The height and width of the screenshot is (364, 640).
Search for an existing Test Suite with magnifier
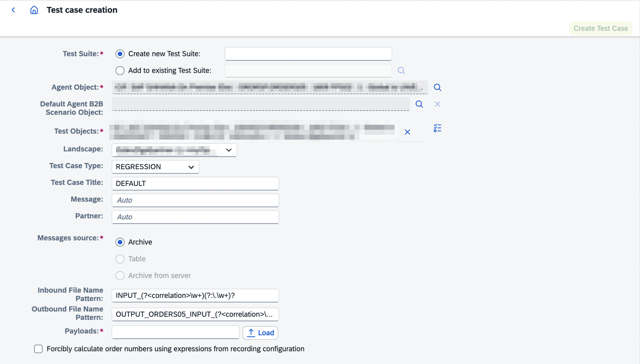401,71
